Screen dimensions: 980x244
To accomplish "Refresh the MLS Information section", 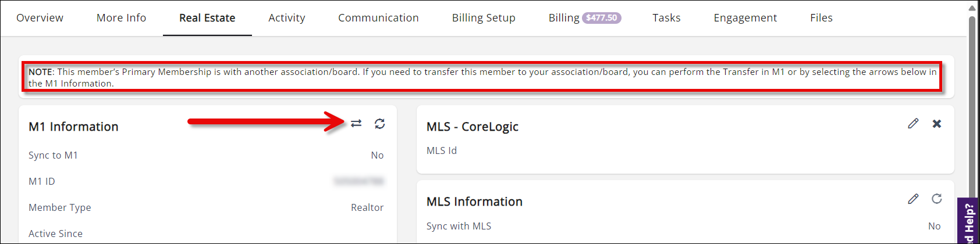I will coord(937,199).
